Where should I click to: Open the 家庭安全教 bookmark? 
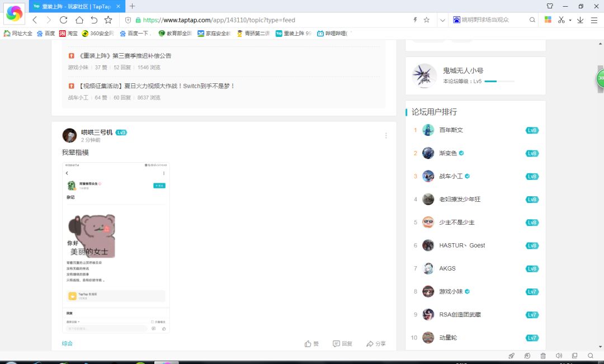tap(214, 34)
